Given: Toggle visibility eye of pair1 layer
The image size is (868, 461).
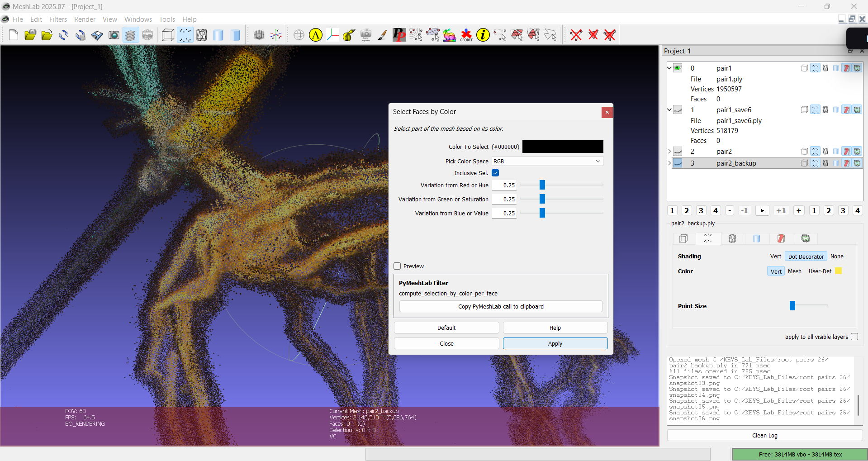Looking at the screenshot, I should (x=678, y=68).
